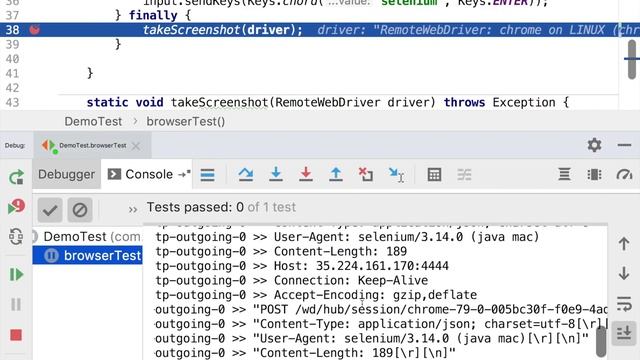Screen dimensions: 640x360
Task: Toggle auto-test rerun icon
Action: click(x=16, y=236)
